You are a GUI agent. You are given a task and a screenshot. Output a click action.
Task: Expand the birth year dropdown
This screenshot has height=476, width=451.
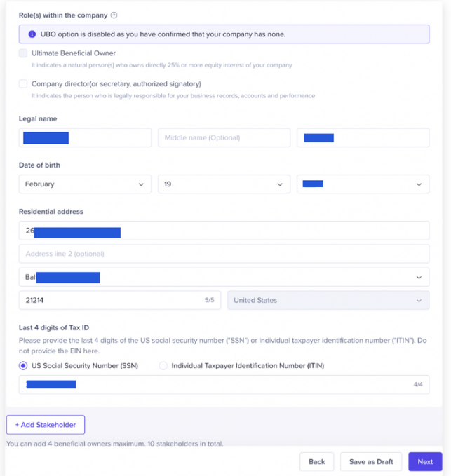pyautogui.click(x=363, y=184)
